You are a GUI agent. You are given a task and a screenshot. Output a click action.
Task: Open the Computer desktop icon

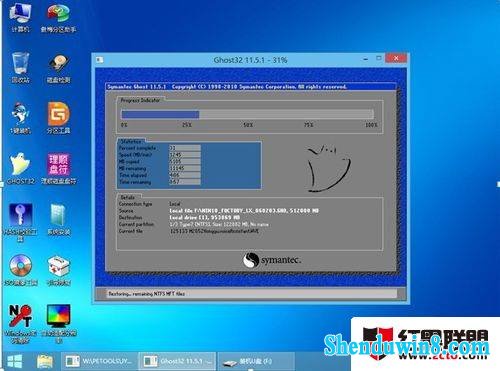coord(21,17)
